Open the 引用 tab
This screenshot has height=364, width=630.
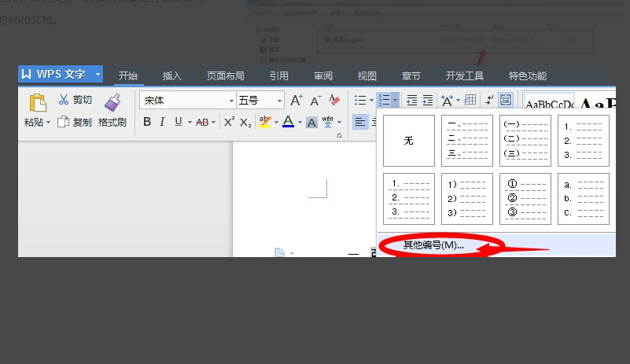pos(279,75)
